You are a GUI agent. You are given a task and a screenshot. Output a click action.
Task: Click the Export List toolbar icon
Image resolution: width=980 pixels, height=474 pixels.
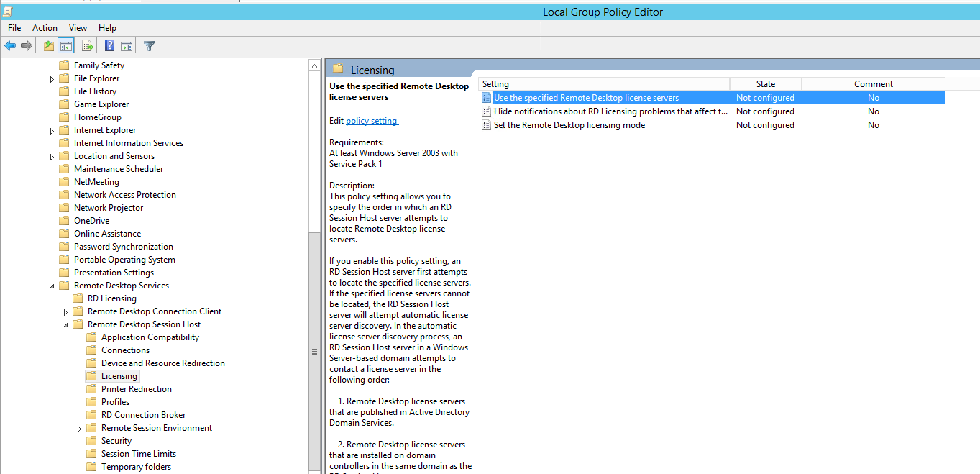88,46
